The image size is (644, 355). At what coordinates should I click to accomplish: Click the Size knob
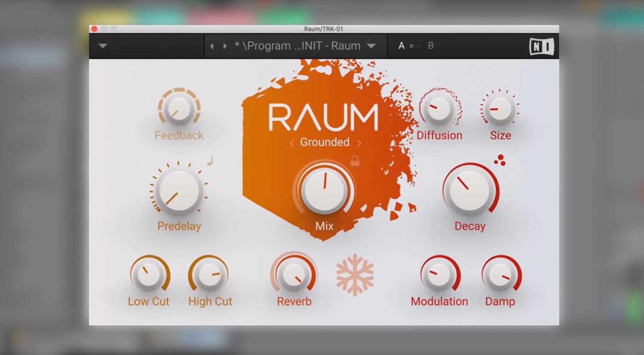click(500, 109)
